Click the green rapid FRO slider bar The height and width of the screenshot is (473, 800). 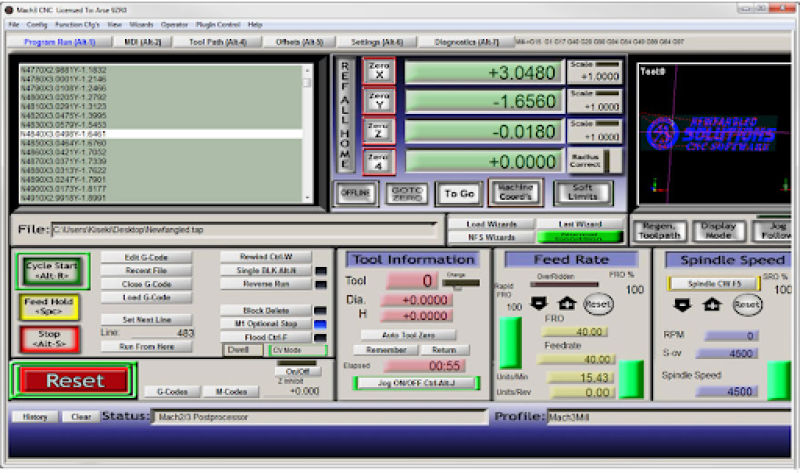click(x=510, y=342)
